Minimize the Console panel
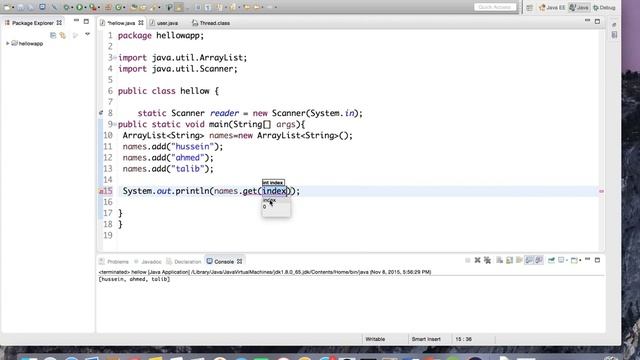This screenshot has width=640, height=360. (588, 260)
